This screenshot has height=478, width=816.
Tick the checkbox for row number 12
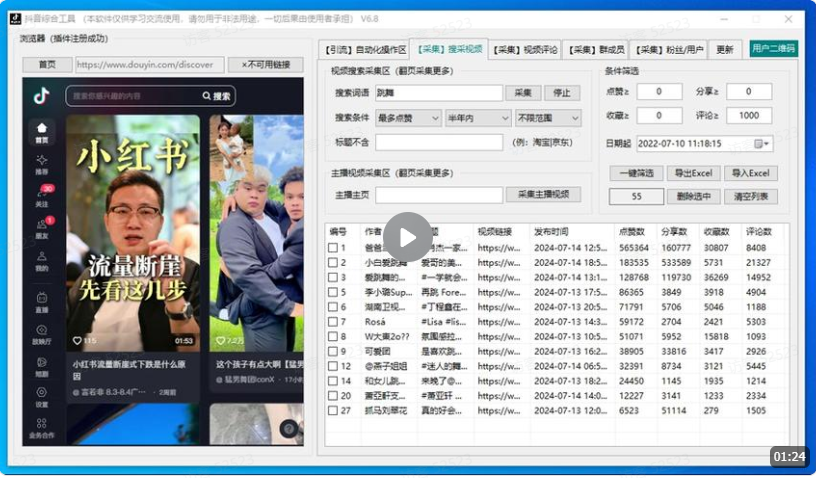[333, 366]
